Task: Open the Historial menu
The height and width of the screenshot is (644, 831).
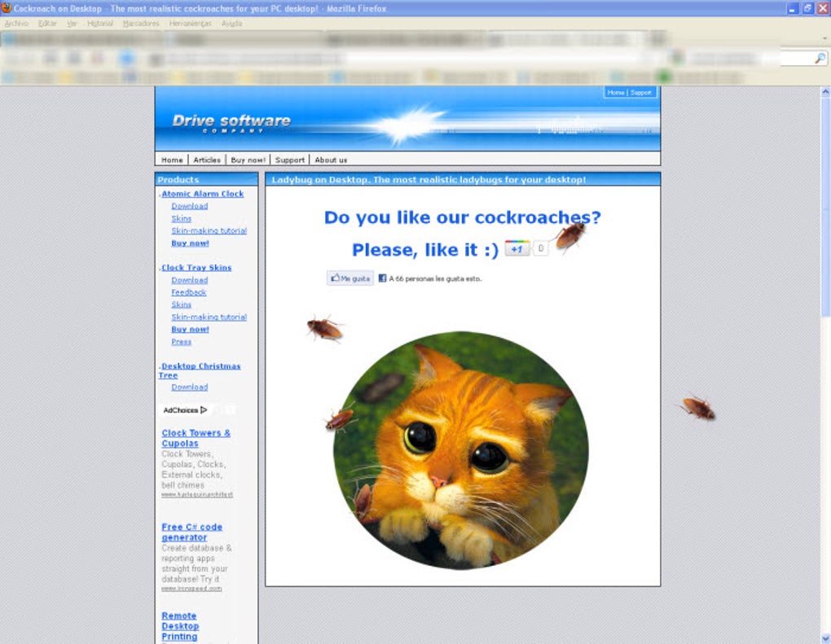Action: pyautogui.click(x=99, y=24)
